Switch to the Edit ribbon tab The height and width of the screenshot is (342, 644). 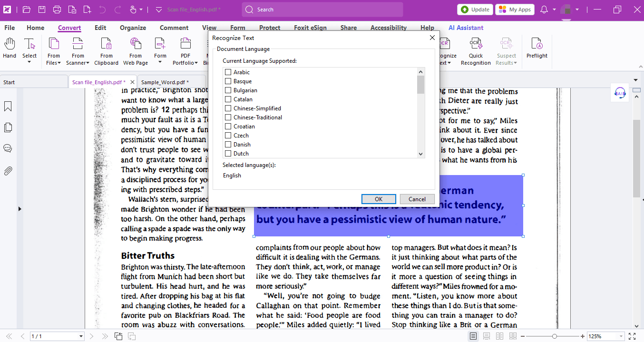click(x=100, y=28)
